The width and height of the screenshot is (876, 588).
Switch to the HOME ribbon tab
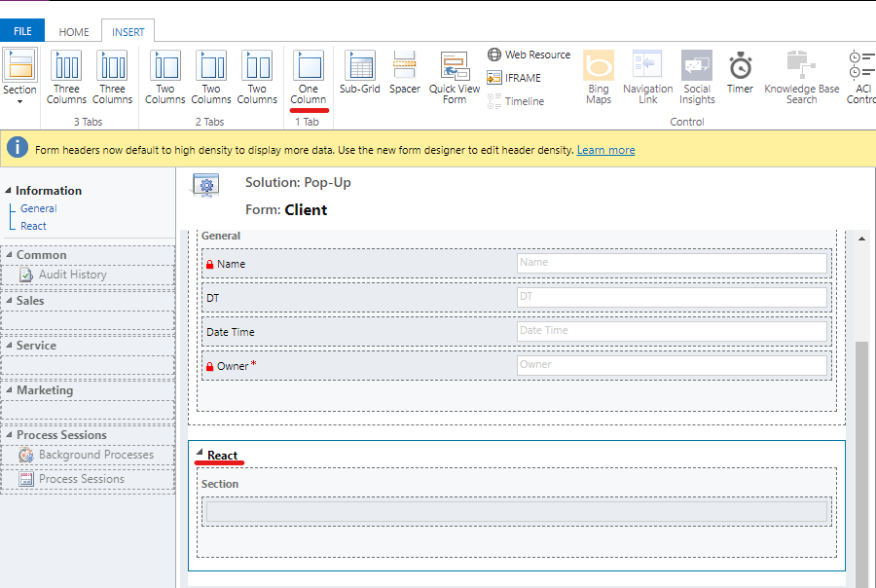pos(73,31)
